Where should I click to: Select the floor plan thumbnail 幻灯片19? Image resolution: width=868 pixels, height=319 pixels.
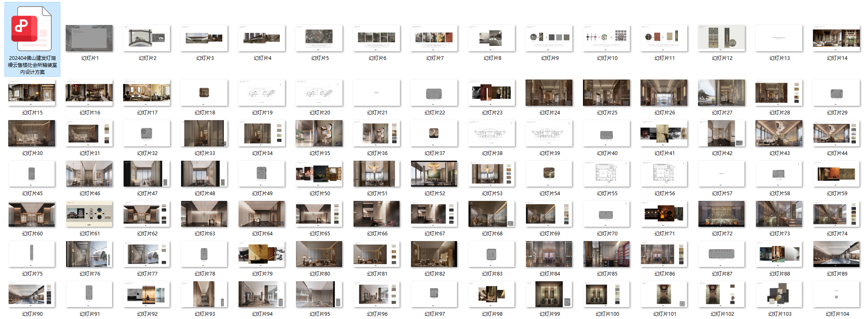click(x=262, y=93)
